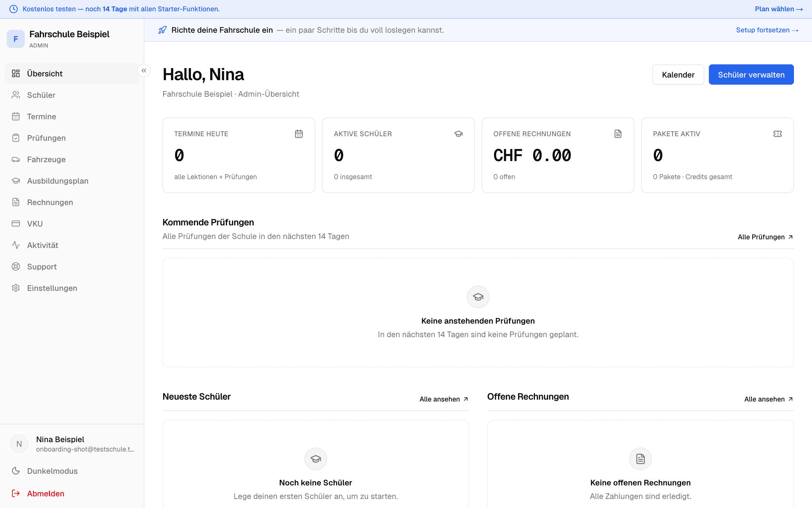
Task: Click the clock icon in trial banner
Action: click(x=14, y=9)
